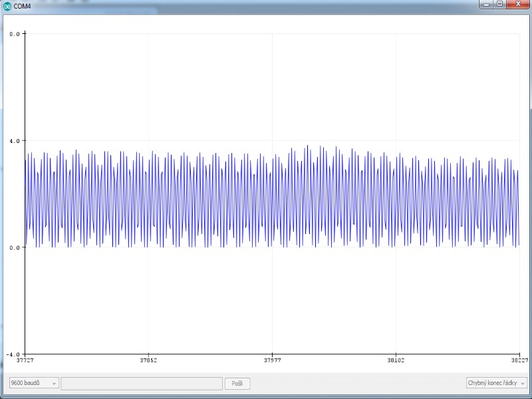The width and height of the screenshot is (532, 399).
Task: Click the 0.0 label on the Y axis
Action: (15, 247)
